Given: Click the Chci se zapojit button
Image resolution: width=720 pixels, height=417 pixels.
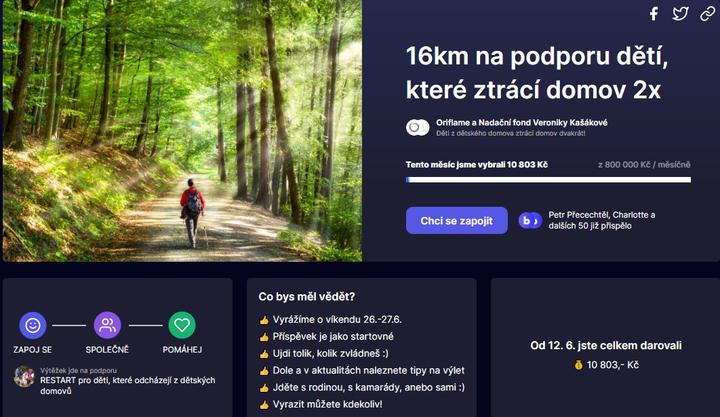Looking at the screenshot, I should tap(456, 220).
